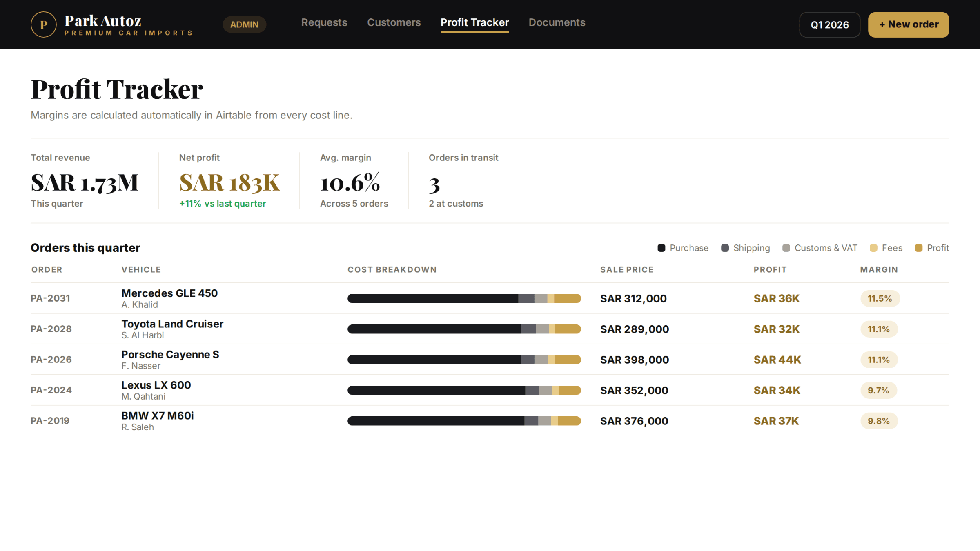
Task: Click the SAR 183K net profit figure
Action: tap(229, 182)
